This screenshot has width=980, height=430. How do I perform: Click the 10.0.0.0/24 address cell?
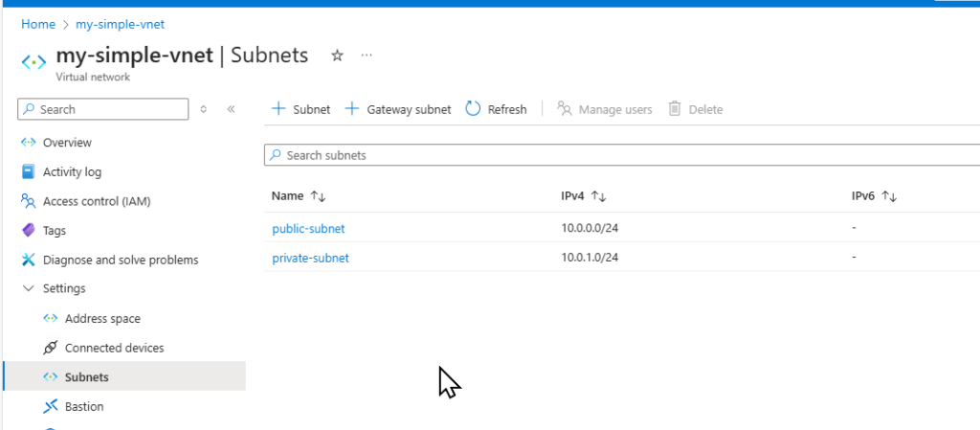590,228
